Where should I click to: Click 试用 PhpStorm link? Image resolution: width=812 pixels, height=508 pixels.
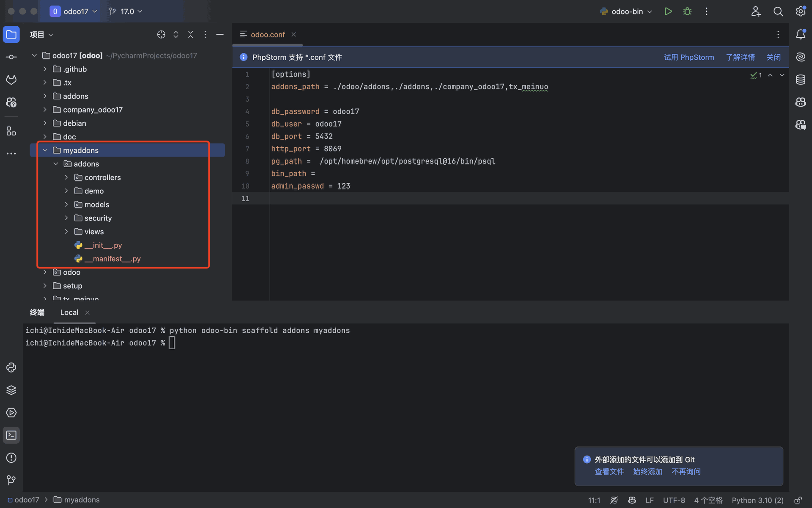pyautogui.click(x=689, y=57)
